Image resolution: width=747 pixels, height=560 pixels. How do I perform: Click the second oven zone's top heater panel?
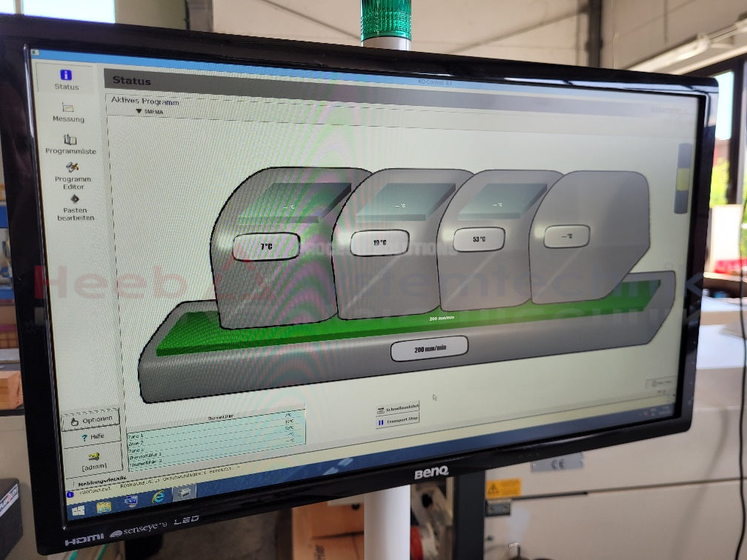[x=405, y=202]
